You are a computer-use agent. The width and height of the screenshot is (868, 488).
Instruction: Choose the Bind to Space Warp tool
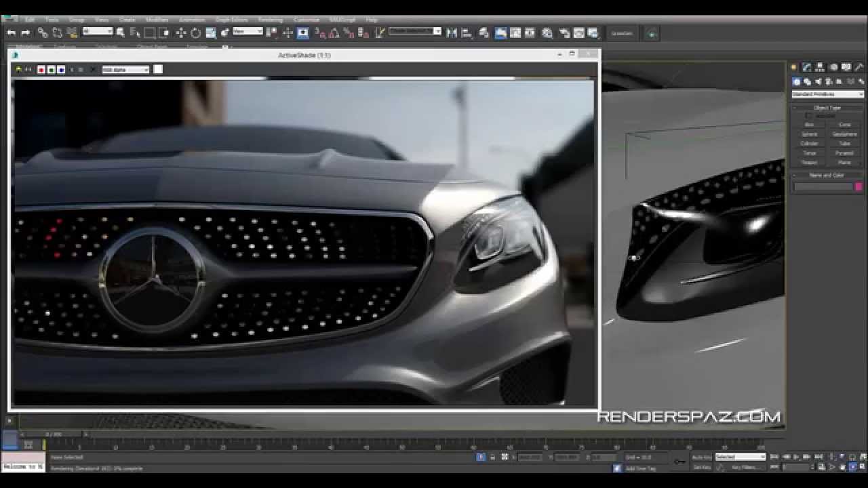(72, 33)
